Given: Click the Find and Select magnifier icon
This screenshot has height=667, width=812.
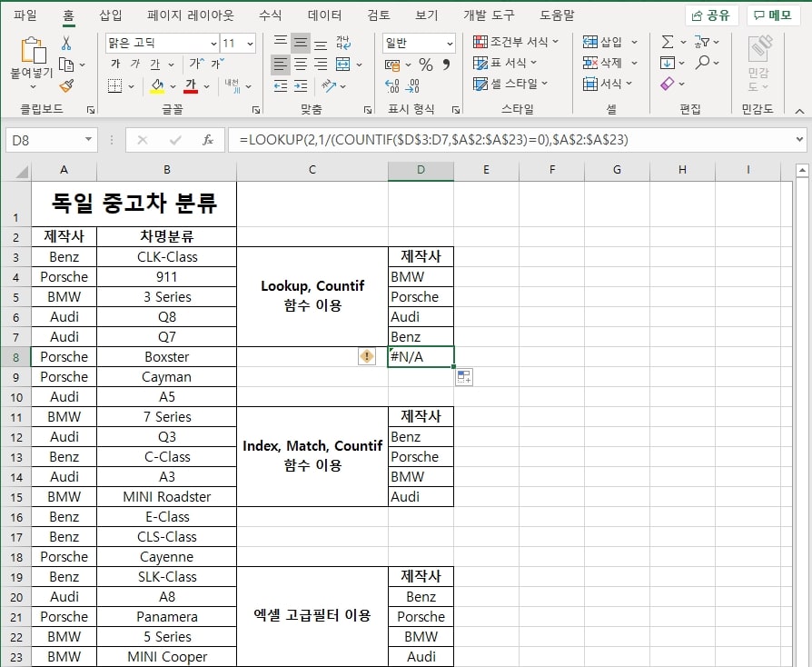Looking at the screenshot, I should [x=702, y=63].
